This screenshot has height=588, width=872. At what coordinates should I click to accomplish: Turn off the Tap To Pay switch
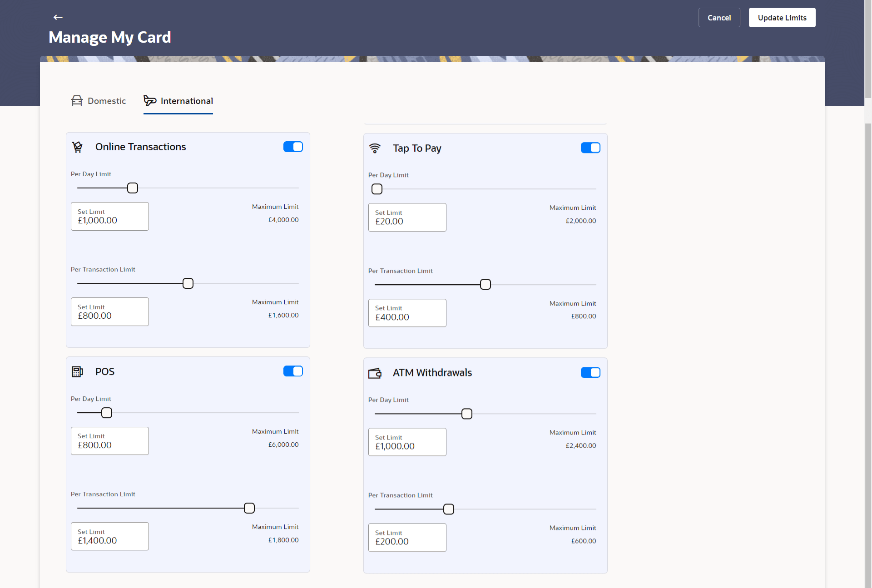tap(590, 148)
